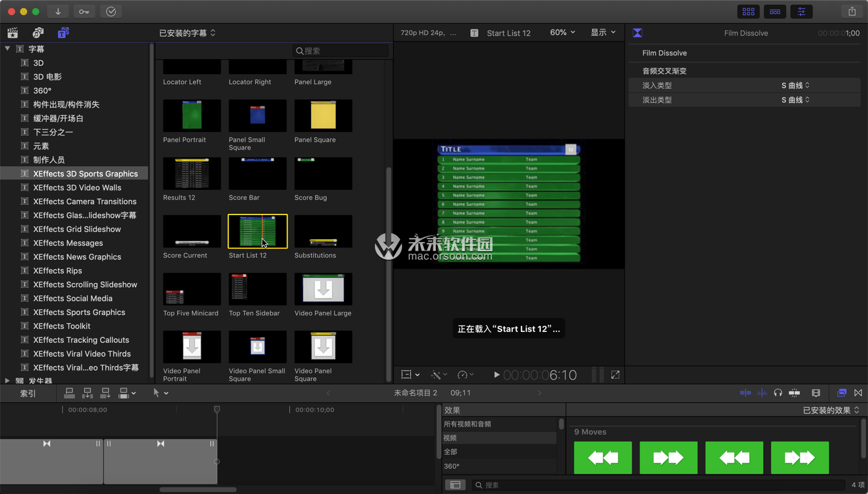Open the 已安装的效果 dropdown
This screenshot has width=868, height=494.
pyautogui.click(x=831, y=410)
